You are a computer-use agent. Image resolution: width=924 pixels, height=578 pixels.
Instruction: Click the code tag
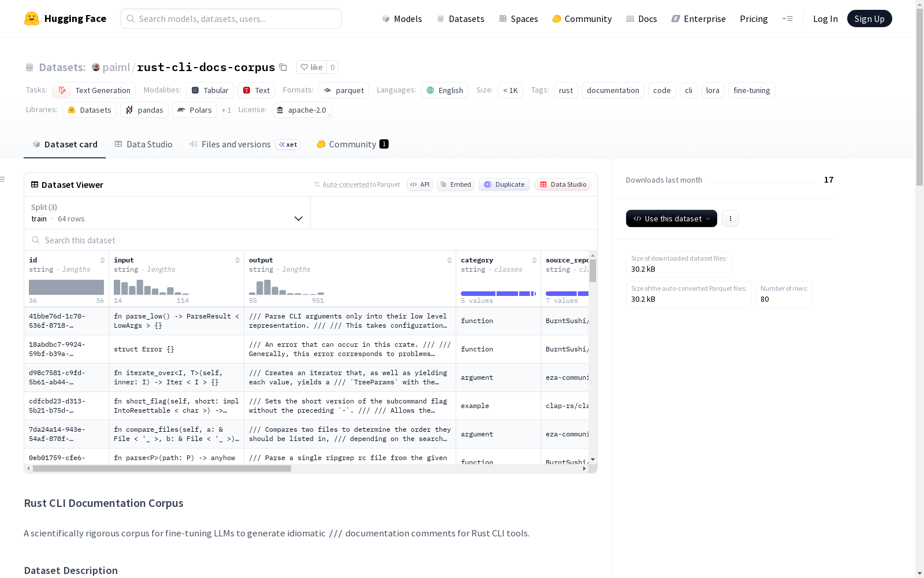click(662, 90)
